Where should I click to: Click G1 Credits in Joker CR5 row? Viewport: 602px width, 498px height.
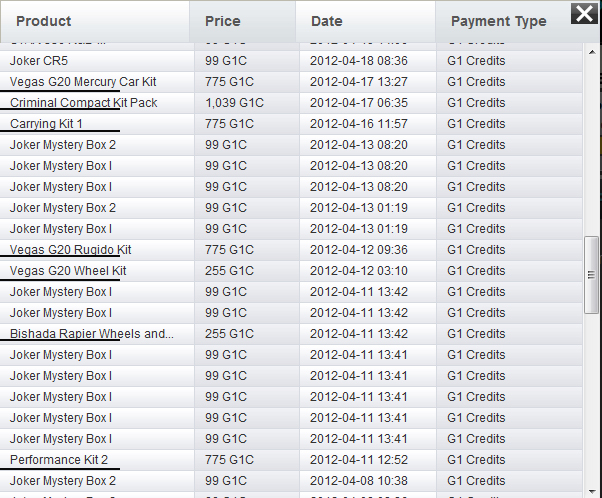click(476, 61)
